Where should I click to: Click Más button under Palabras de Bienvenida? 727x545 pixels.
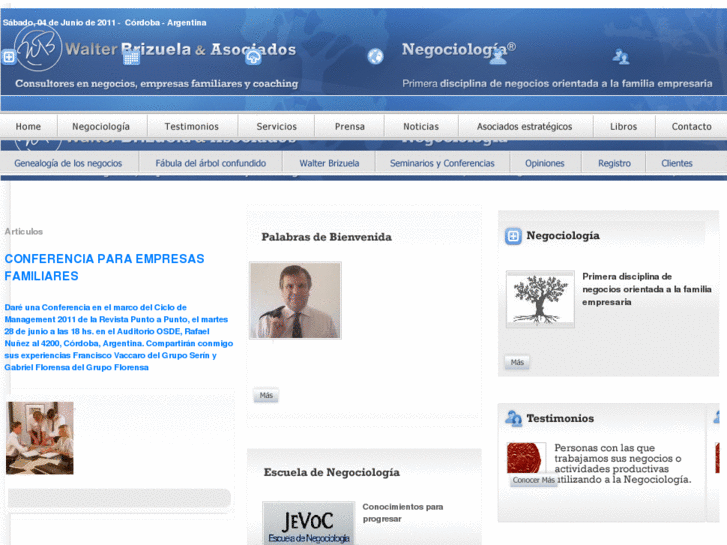266,395
